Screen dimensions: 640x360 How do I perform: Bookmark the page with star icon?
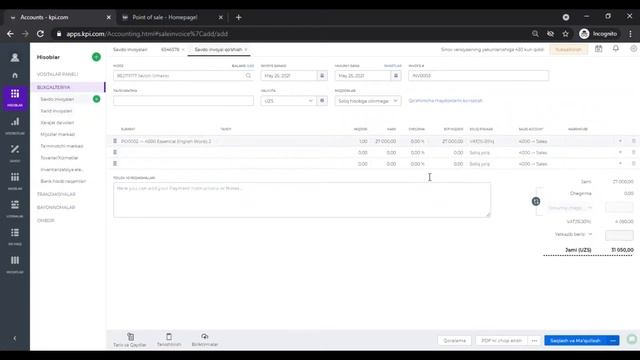[x=565, y=34]
